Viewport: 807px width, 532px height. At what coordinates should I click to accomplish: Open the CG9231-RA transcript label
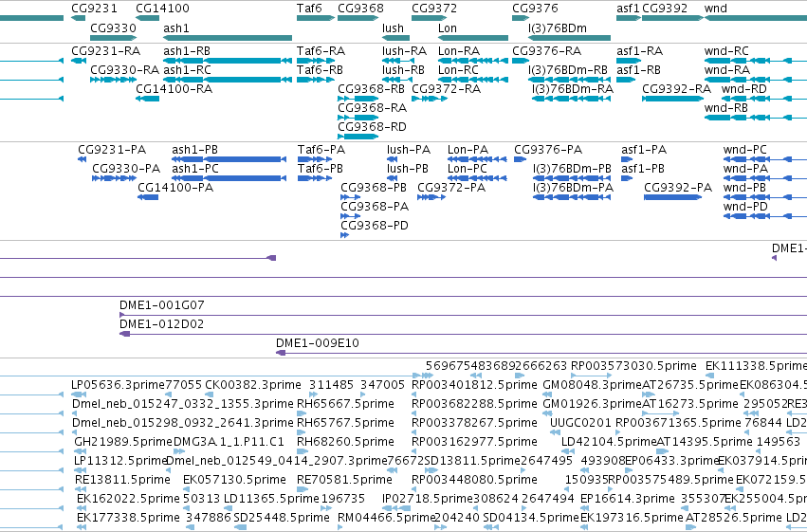point(105,51)
